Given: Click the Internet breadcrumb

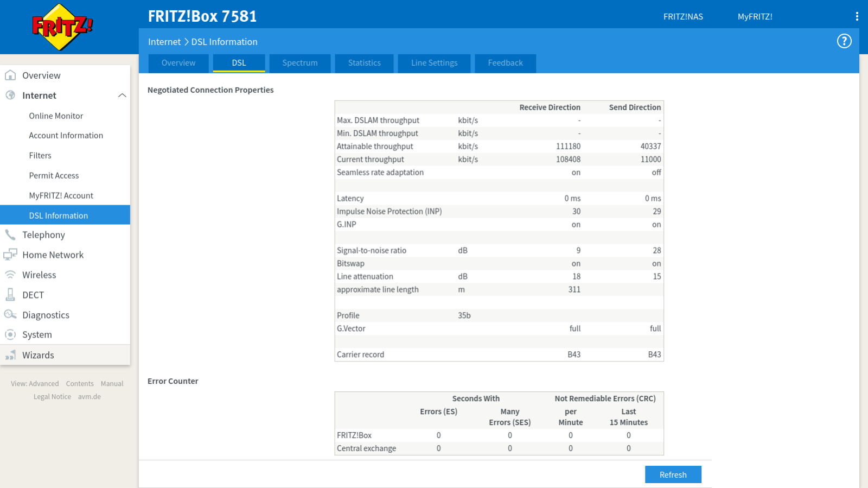Looking at the screenshot, I should pos(164,42).
